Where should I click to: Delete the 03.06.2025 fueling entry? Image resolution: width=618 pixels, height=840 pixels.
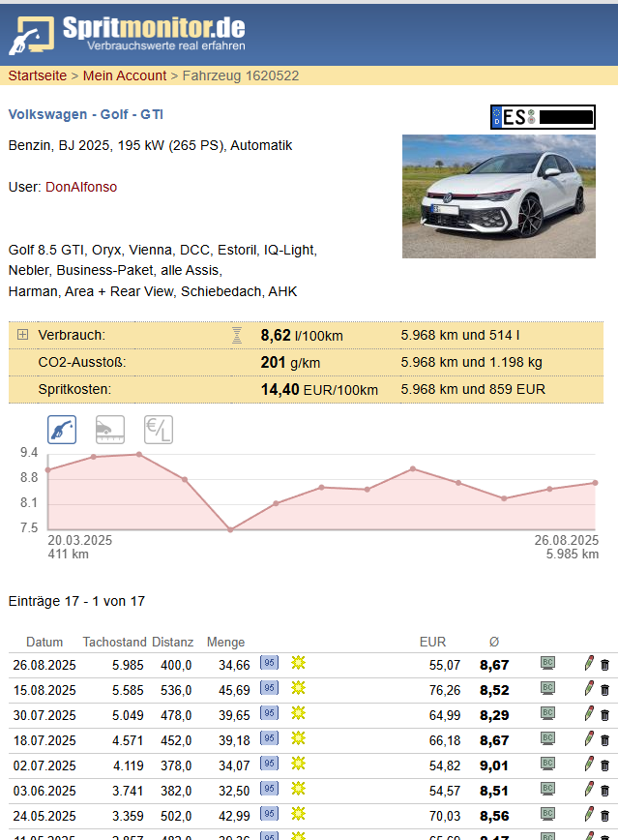point(604,791)
